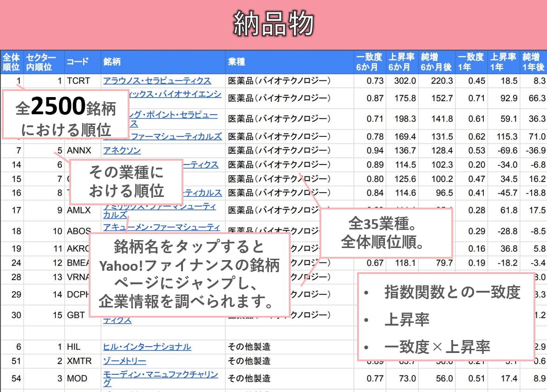Screen dimensions: 547x392
Task: Select the 198.3 six-month rise cell
Action: pyautogui.click(x=402, y=119)
